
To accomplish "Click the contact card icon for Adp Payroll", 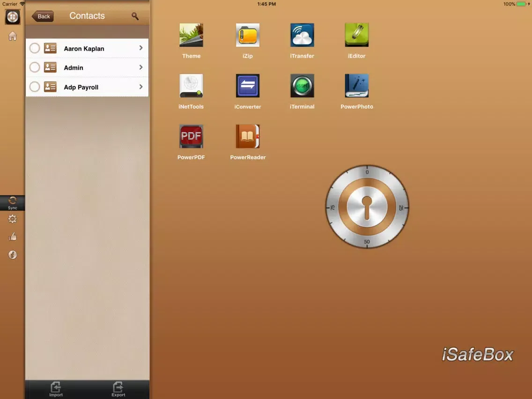I will [x=50, y=87].
